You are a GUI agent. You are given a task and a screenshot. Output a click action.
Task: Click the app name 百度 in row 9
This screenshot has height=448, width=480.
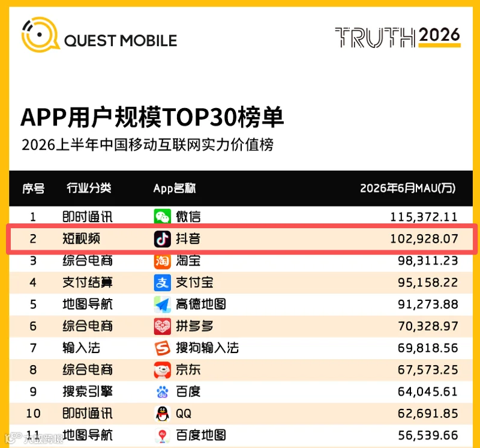188,392
